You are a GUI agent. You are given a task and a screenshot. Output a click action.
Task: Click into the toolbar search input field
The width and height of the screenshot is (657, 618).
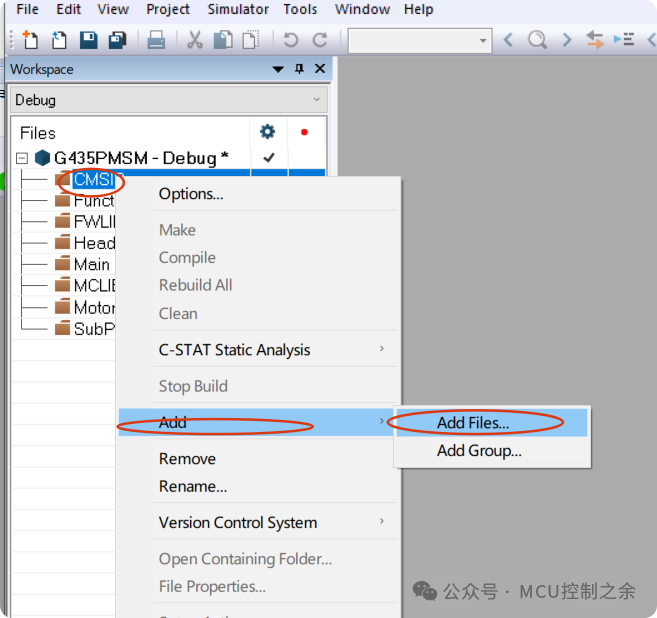point(413,41)
